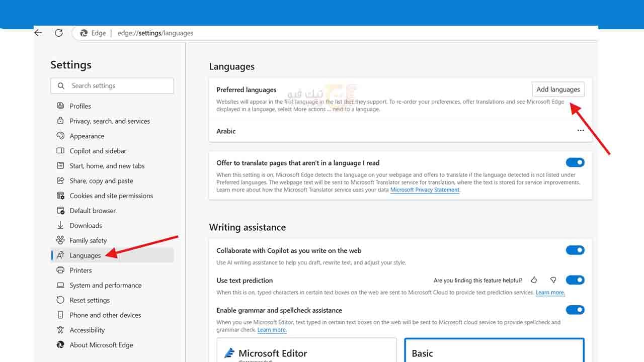Open Profiles settings page

click(80, 106)
